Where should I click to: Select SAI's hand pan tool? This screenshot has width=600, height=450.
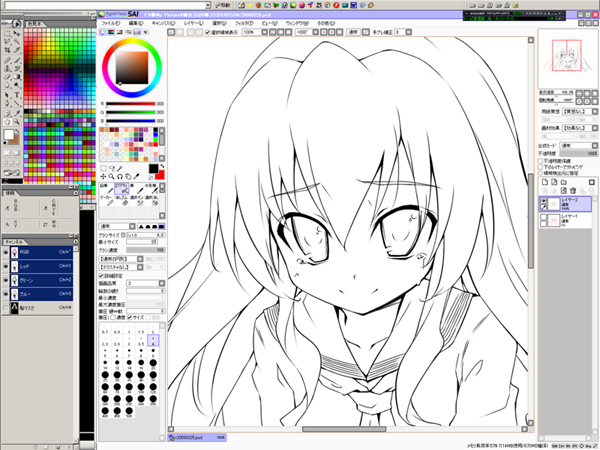tap(128, 176)
